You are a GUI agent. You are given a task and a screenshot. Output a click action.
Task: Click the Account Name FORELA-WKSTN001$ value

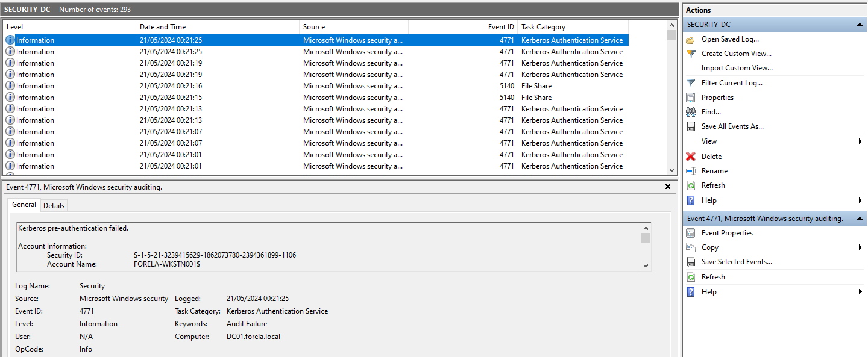point(166,264)
